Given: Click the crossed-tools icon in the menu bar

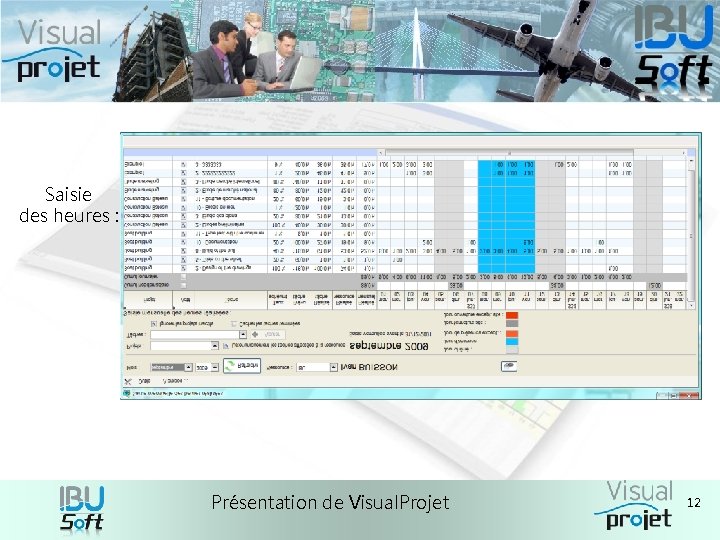Looking at the screenshot, I should pyautogui.click(x=128, y=381).
